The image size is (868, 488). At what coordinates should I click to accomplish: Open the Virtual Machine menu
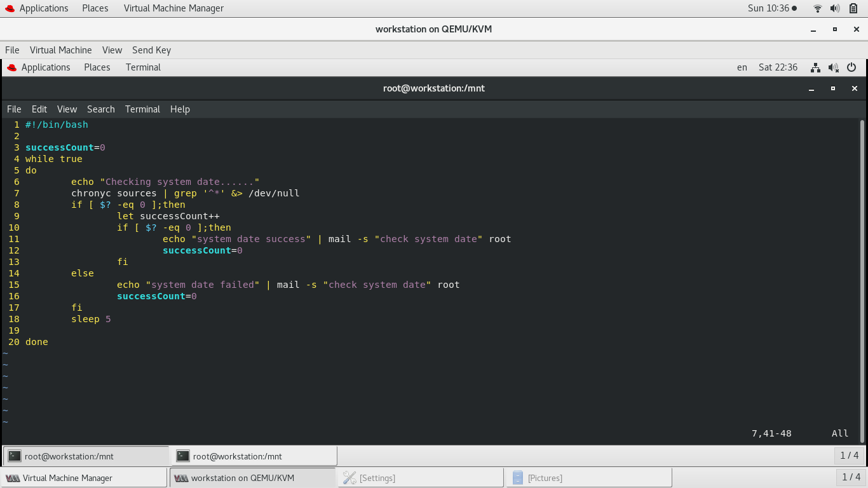pyautogui.click(x=61, y=50)
